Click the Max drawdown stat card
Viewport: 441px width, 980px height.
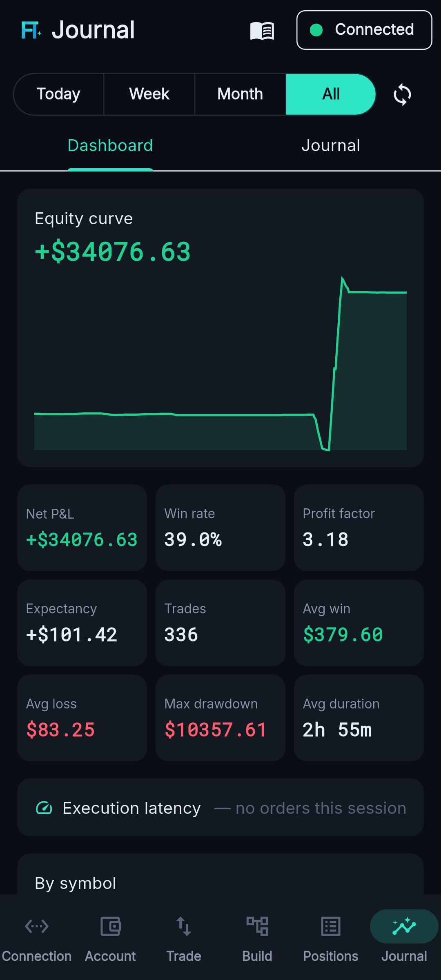tap(220, 718)
